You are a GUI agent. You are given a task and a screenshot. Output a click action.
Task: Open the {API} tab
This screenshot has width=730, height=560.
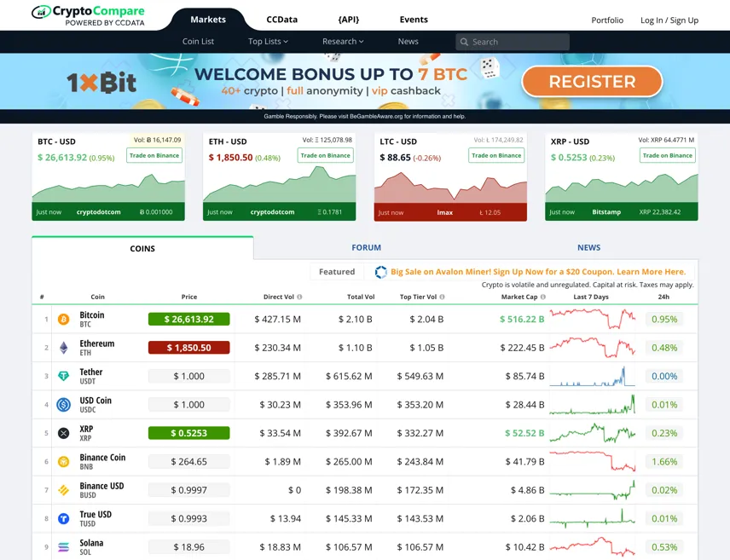[x=348, y=20]
